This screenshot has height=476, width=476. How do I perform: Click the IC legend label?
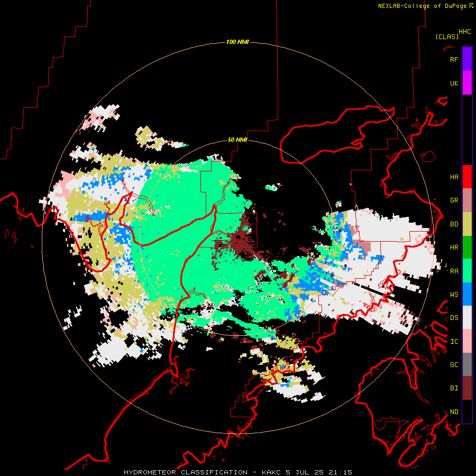[454, 342]
